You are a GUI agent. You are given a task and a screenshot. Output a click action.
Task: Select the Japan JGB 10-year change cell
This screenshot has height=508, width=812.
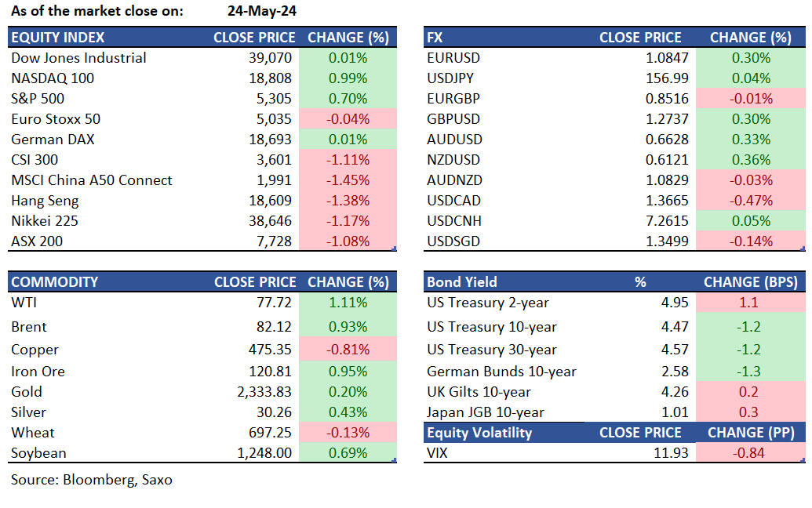click(x=748, y=412)
